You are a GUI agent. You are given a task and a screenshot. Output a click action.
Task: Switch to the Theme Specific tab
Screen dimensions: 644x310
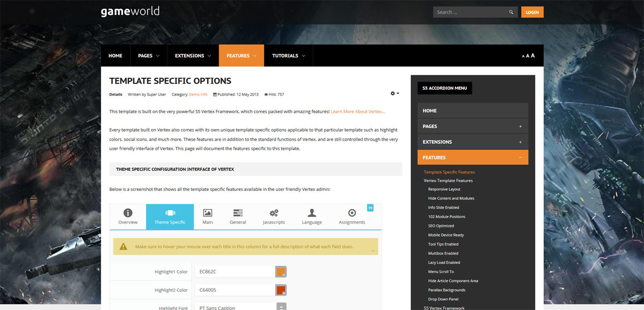click(x=170, y=217)
